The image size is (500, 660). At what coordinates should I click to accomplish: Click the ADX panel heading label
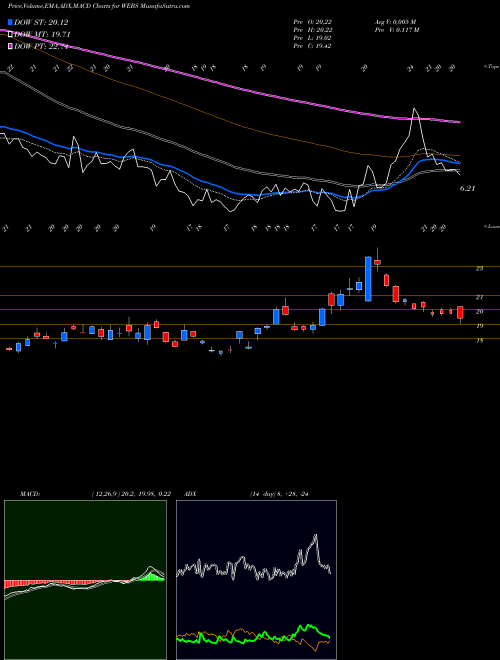point(190,494)
